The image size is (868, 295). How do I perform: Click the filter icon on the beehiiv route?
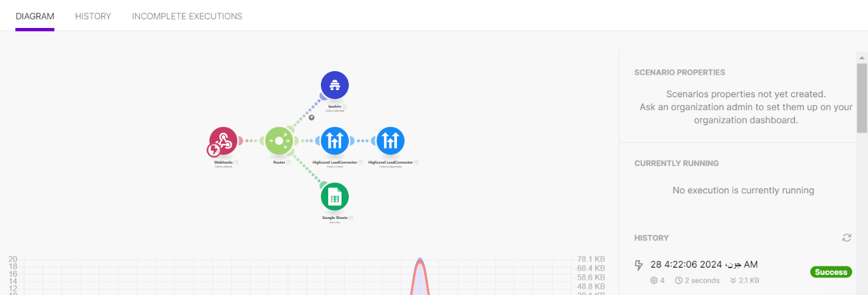pyautogui.click(x=311, y=118)
